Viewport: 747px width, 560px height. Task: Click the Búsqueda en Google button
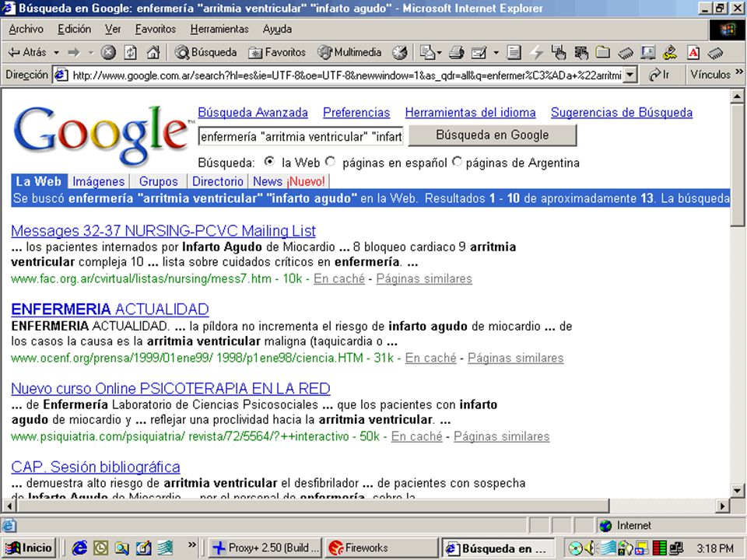(493, 135)
